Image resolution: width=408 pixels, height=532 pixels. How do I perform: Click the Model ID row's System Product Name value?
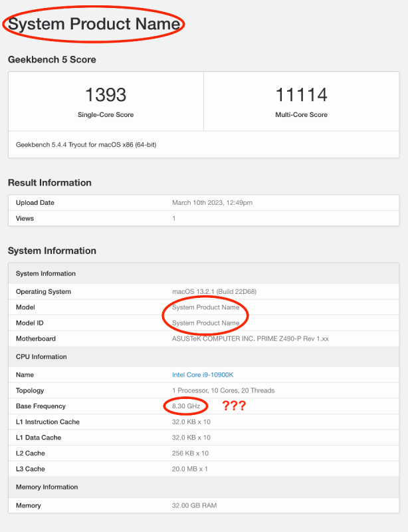pos(205,323)
